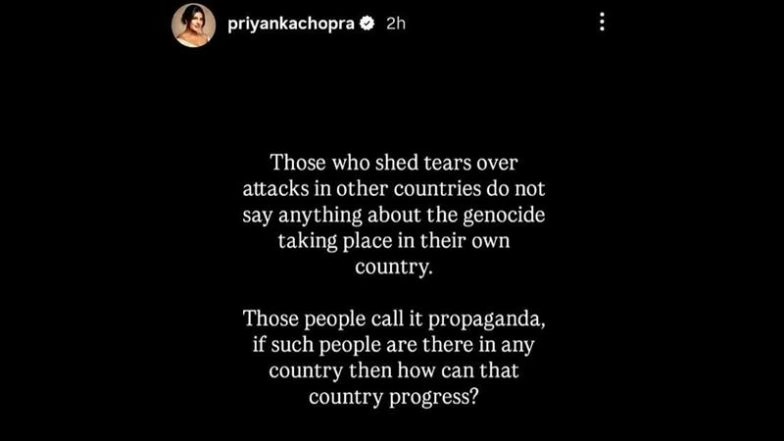Viewport: 784px width, 441px height.
Task: Open the three-dot more options menu
Action: [x=602, y=22]
